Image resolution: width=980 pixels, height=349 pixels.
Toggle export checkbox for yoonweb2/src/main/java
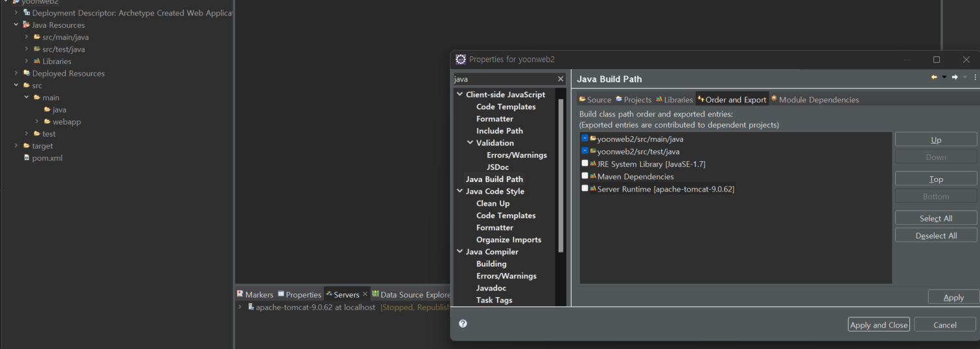[x=585, y=139]
